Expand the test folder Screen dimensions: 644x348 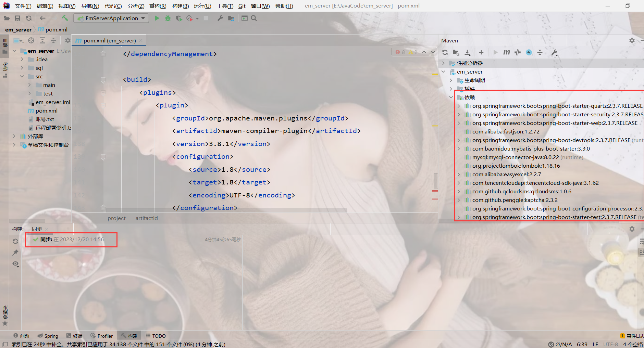coord(29,93)
